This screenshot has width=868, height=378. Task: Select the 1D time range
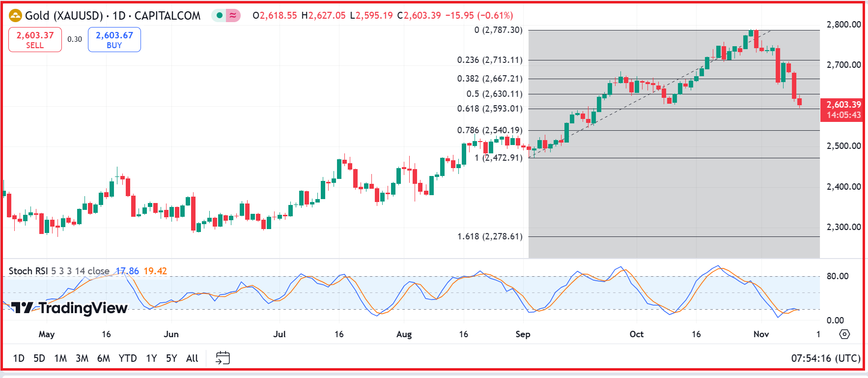click(x=19, y=358)
